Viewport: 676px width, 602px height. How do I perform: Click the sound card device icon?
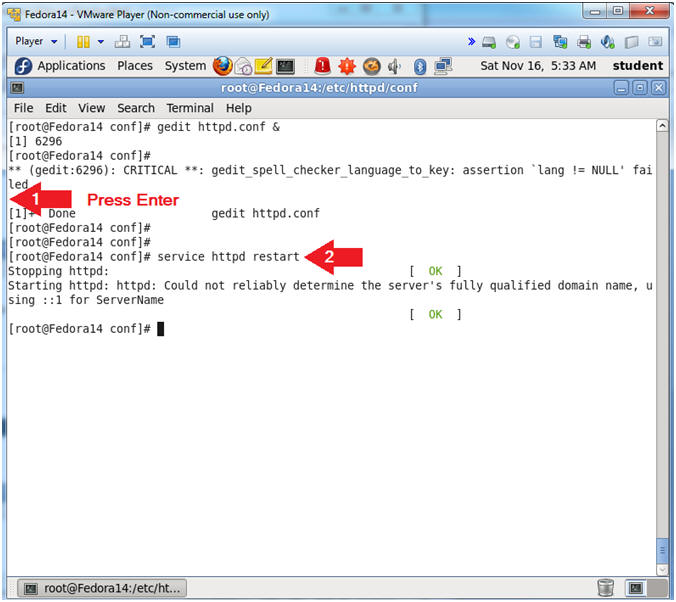tap(607, 42)
